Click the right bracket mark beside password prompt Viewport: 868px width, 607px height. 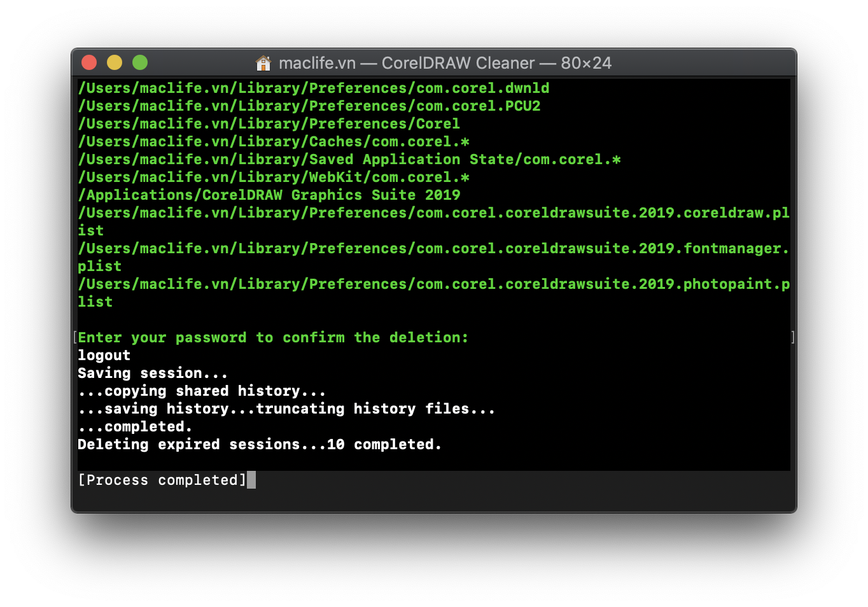792,337
